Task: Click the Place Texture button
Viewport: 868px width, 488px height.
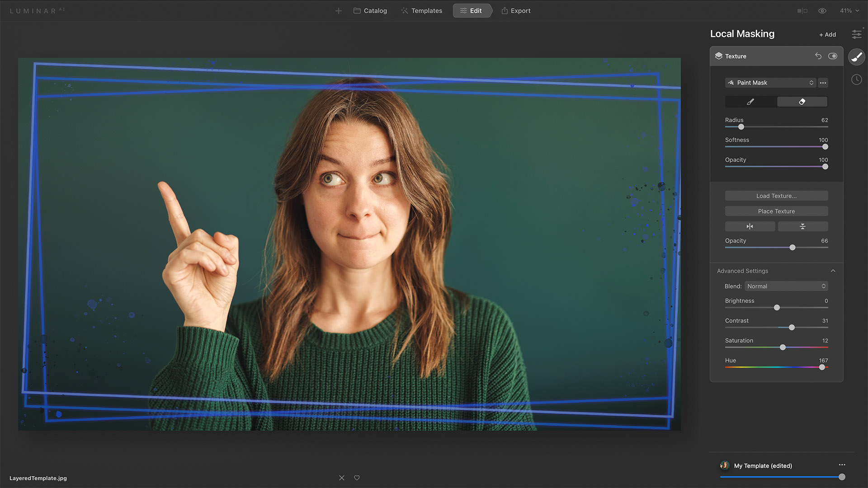Action: click(776, 211)
